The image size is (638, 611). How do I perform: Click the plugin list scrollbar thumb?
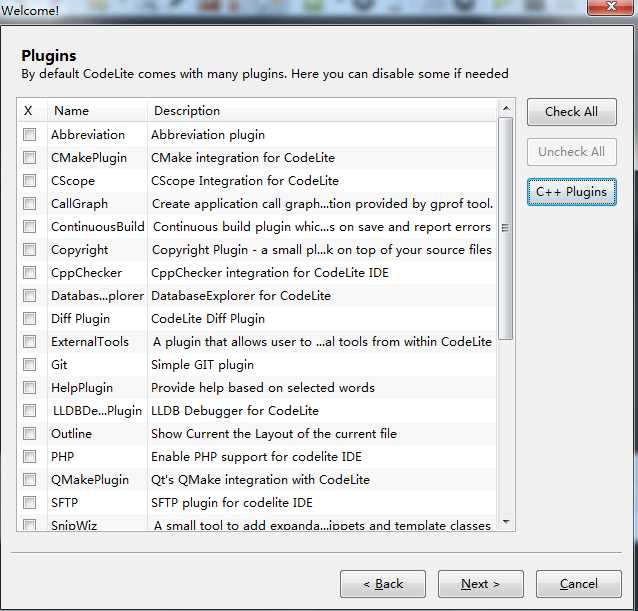[506, 228]
